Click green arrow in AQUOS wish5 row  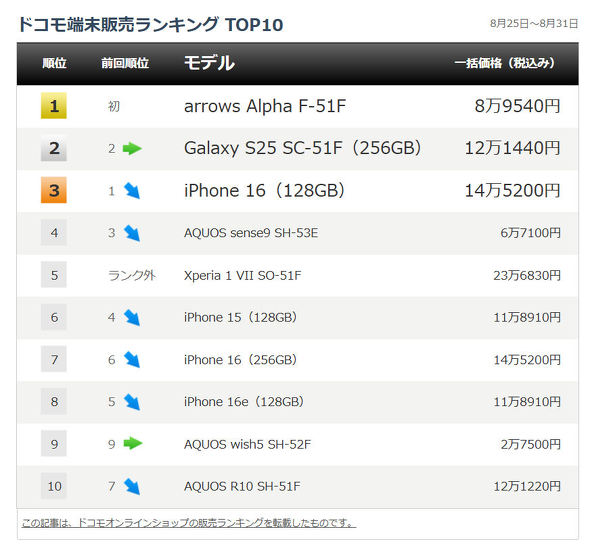[x=132, y=443]
